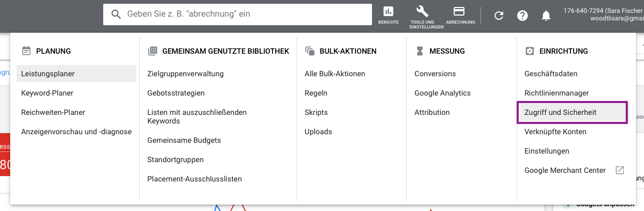Click the refresh icon in top bar
The width and height of the screenshot is (644, 211).
point(499,16)
